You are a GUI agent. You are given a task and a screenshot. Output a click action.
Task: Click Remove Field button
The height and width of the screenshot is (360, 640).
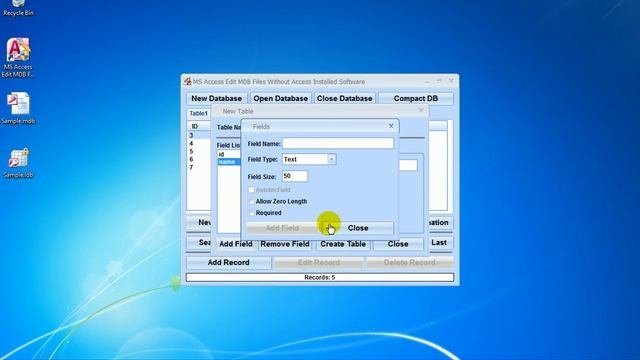[285, 244]
